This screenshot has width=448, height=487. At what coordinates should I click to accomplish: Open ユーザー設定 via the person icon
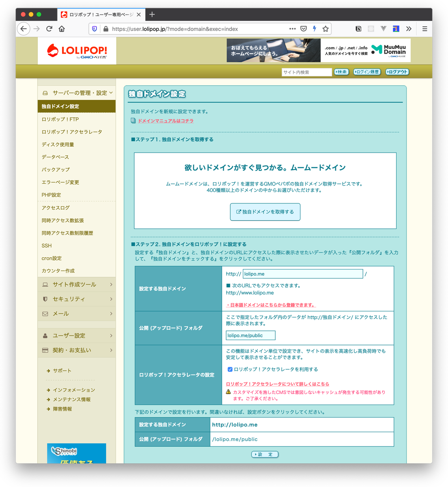coord(45,335)
